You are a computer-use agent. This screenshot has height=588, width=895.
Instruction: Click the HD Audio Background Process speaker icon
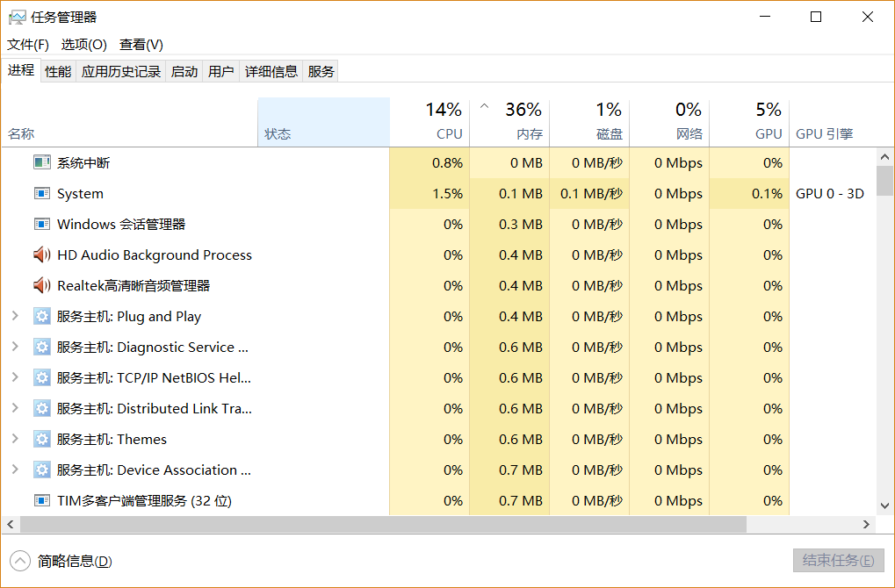(x=41, y=255)
